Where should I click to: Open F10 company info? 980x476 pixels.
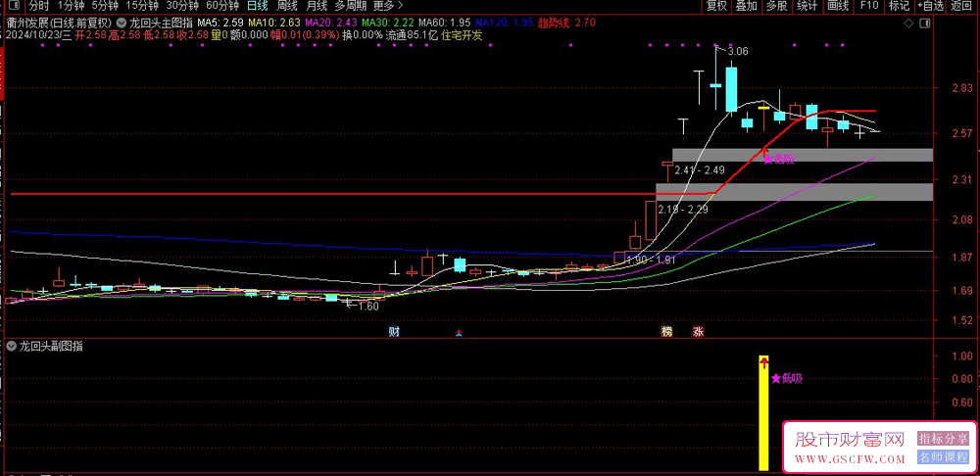(x=868, y=6)
